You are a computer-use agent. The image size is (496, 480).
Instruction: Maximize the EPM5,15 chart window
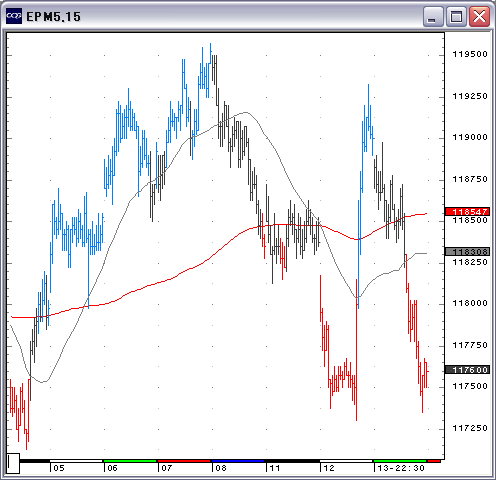click(456, 16)
